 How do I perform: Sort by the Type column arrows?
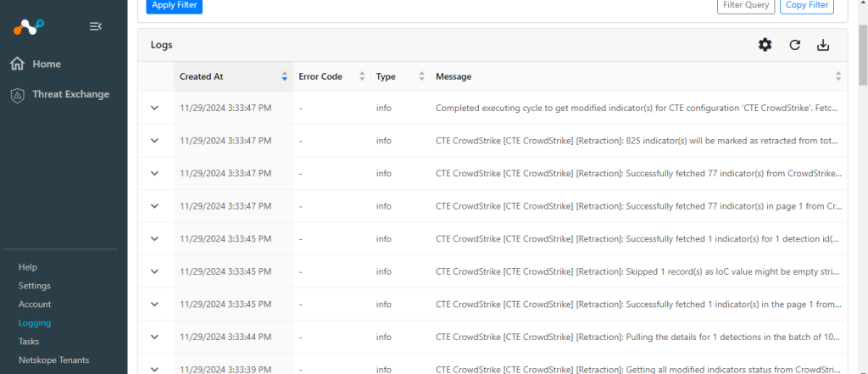tap(422, 76)
